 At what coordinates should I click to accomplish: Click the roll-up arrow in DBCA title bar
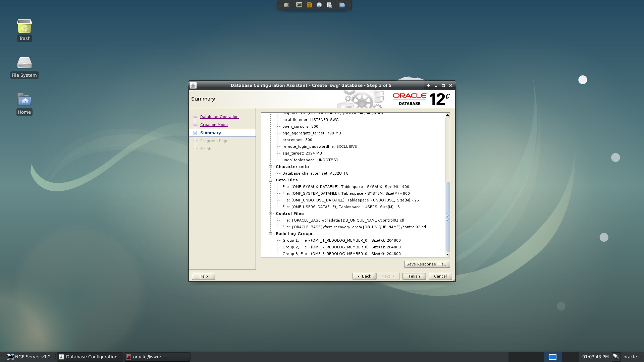pos(429,85)
